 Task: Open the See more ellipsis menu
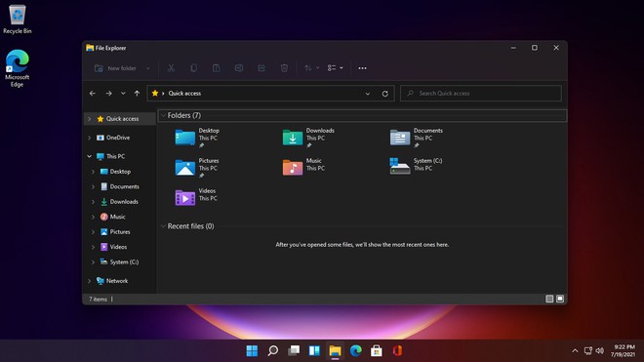point(362,68)
